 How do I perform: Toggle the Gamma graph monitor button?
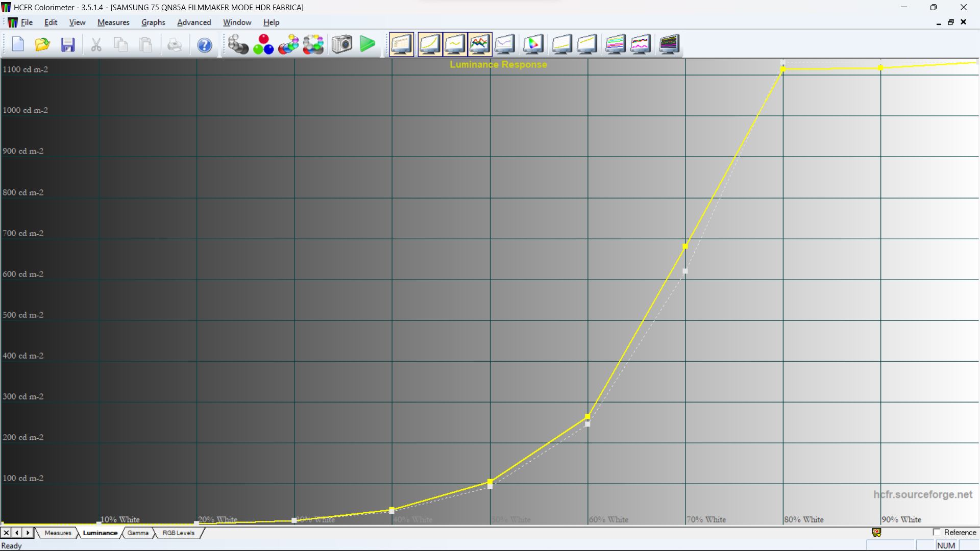pyautogui.click(x=455, y=44)
